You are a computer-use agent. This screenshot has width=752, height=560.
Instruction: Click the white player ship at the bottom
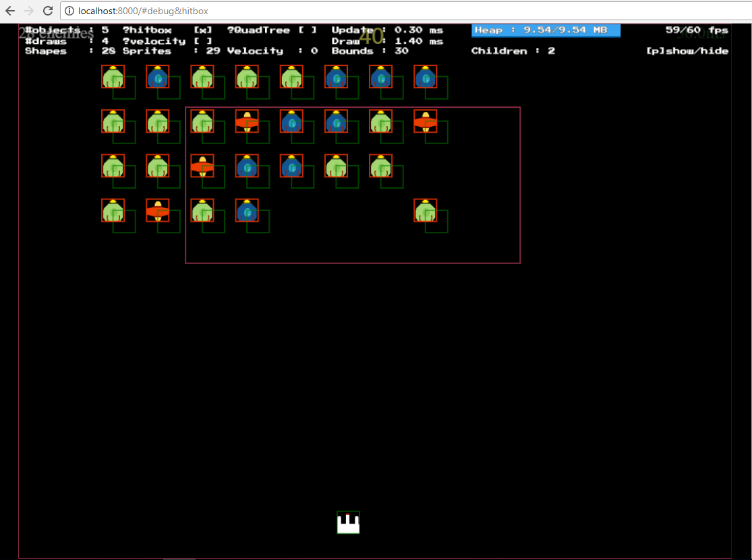click(x=348, y=523)
